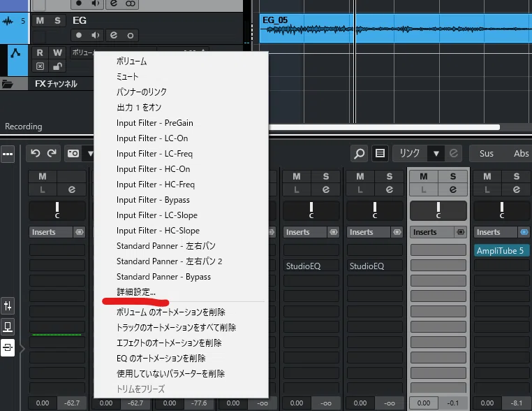Open the AmpliTube 5 insert slot
The height and width of the screenshot is (411, 532).
click(501, 251)
